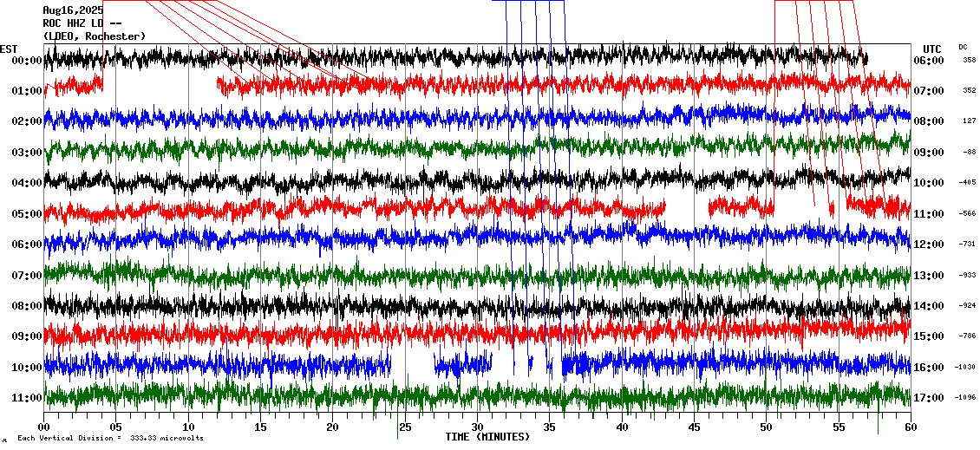Click the 12:00 UTC row label
This screenshot has height=450, width=980.
[x=928, y=245]
